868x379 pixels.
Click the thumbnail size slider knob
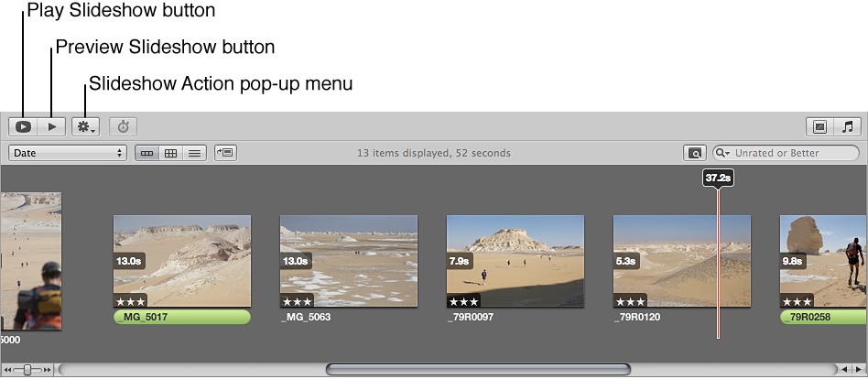(27, 370)
